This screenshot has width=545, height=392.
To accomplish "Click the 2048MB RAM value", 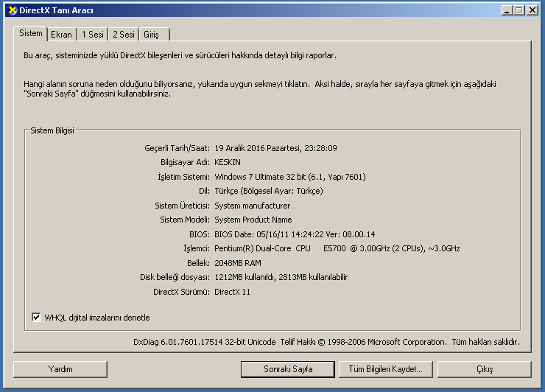I will [x=238, y=263].
